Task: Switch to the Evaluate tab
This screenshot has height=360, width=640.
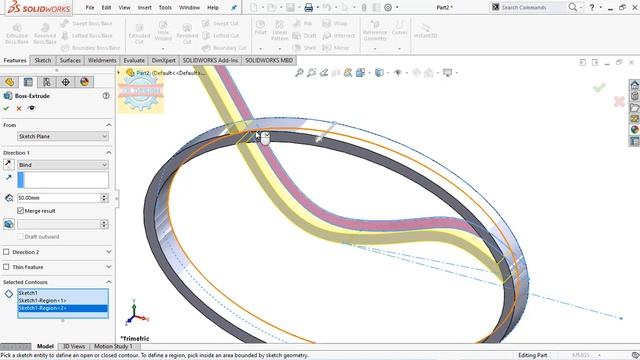Action: (134, 60)
